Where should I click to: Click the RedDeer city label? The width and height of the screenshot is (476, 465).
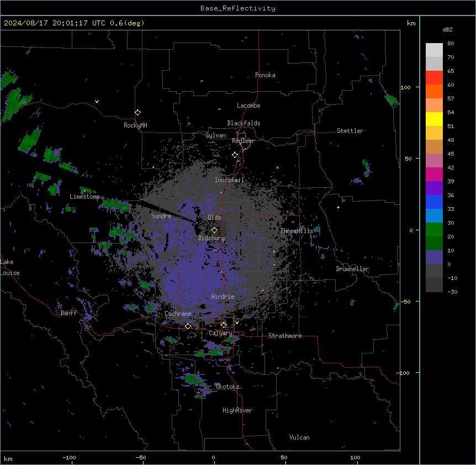(243, 141)
